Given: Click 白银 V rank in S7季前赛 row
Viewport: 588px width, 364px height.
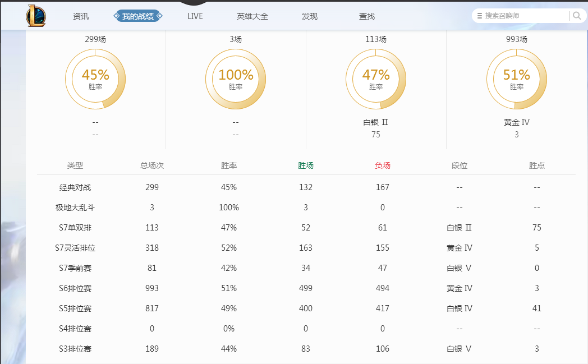Looking at the screenshot, I should click(460, 268).
